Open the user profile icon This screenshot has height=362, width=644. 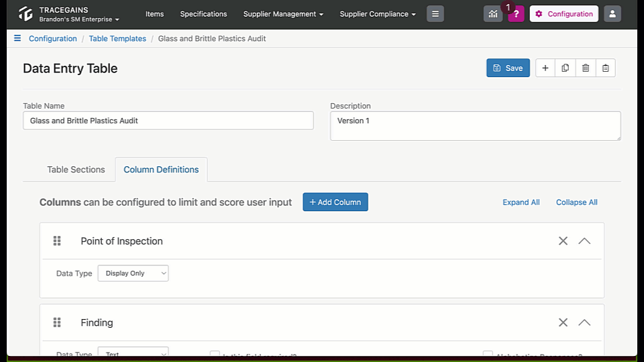click(612, 14)
